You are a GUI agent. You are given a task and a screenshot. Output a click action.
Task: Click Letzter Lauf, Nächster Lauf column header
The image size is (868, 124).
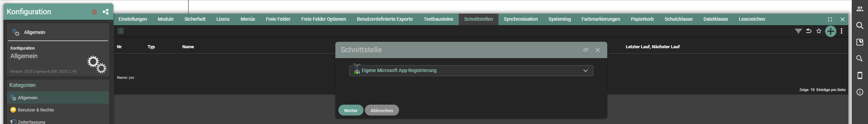(652, 47)
